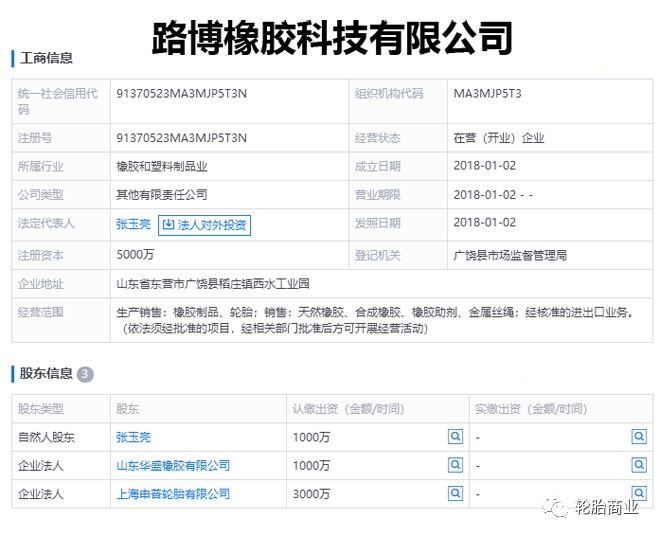Click the company address 山东省东营市广饶县 text
Screen dimensions: 660x537
[213, 284]
